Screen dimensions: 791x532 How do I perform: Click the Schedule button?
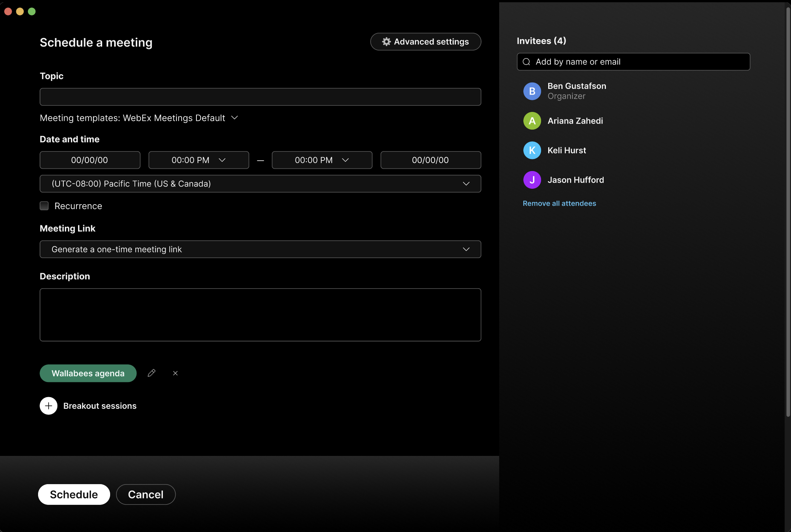coord(74,494)
